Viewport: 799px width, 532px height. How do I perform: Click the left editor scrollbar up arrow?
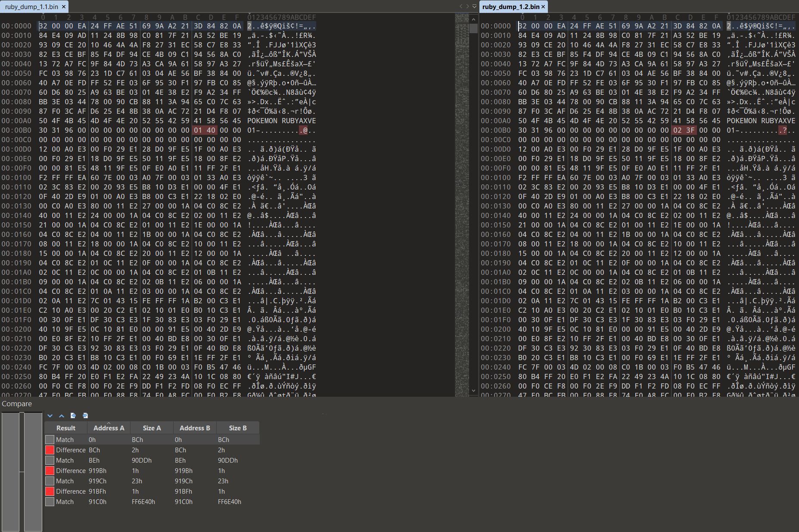point(473,19)
